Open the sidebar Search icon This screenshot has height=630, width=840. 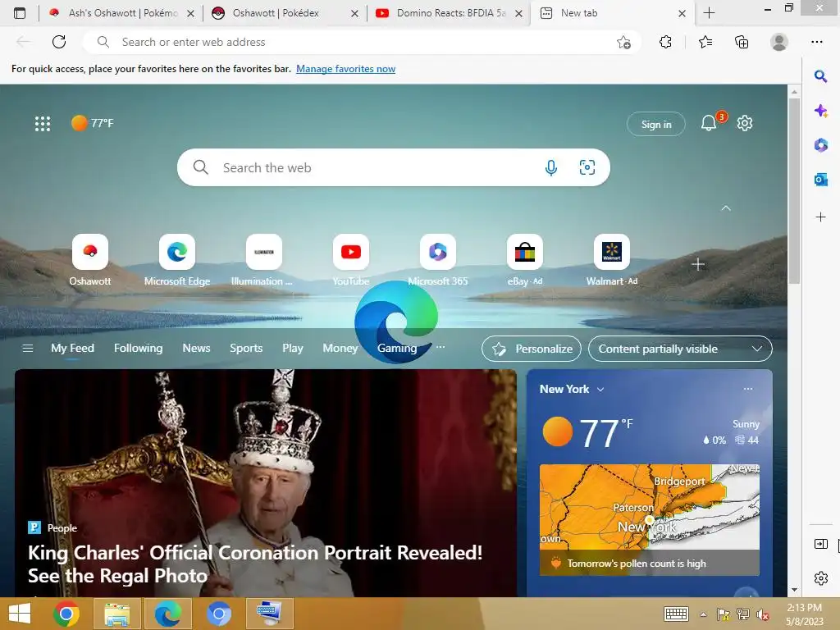(820, 76)
